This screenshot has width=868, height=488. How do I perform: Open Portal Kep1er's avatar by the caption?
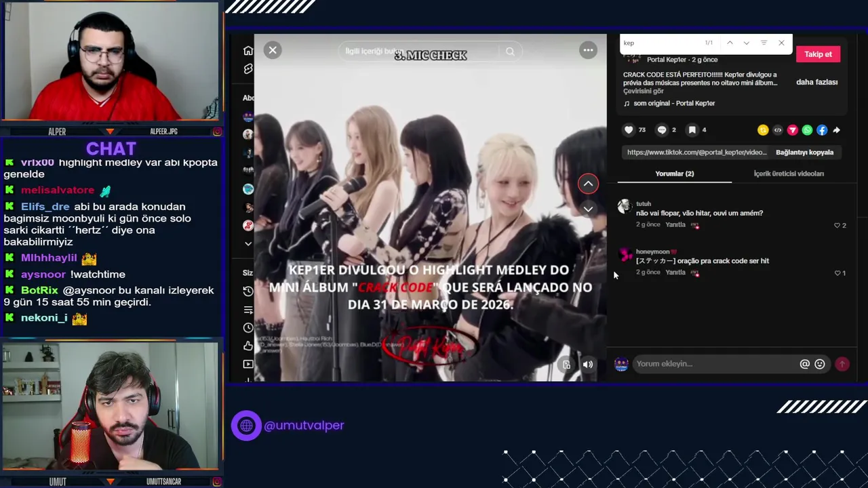[631, 60]
